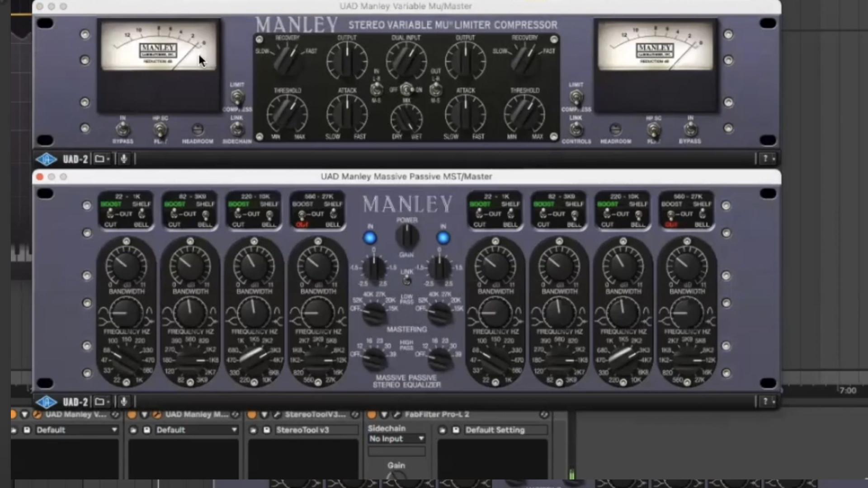
Task: Click the Massive Passive Power knob
Action: click(407, 236)
